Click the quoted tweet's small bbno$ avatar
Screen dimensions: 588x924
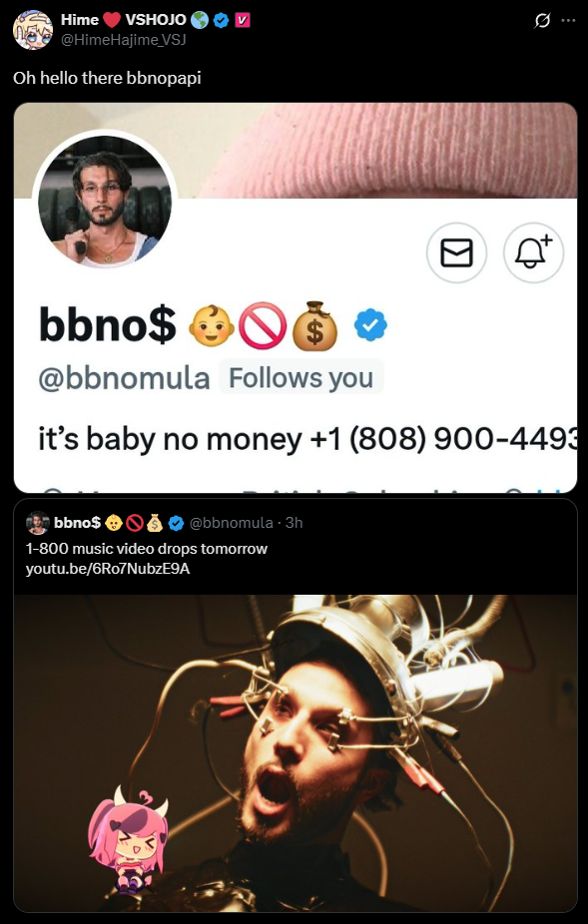point(37,523)
